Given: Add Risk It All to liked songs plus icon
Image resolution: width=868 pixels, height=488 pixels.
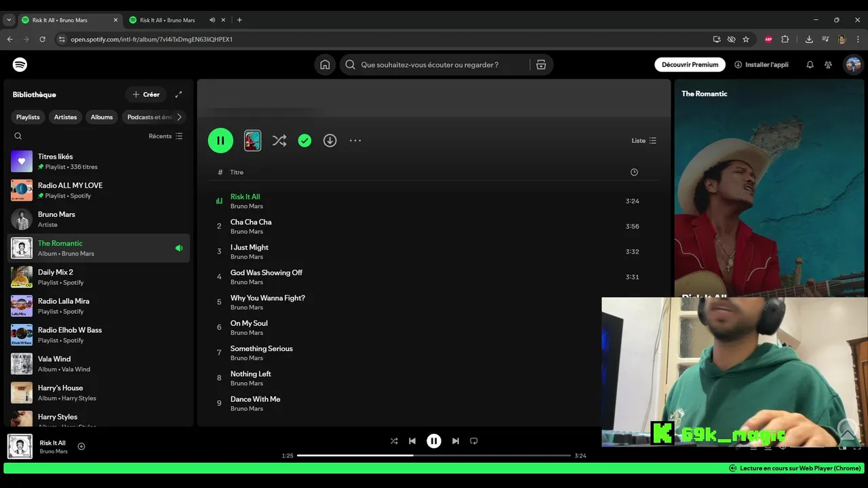Looking at the screenshot, I should 81,446.
